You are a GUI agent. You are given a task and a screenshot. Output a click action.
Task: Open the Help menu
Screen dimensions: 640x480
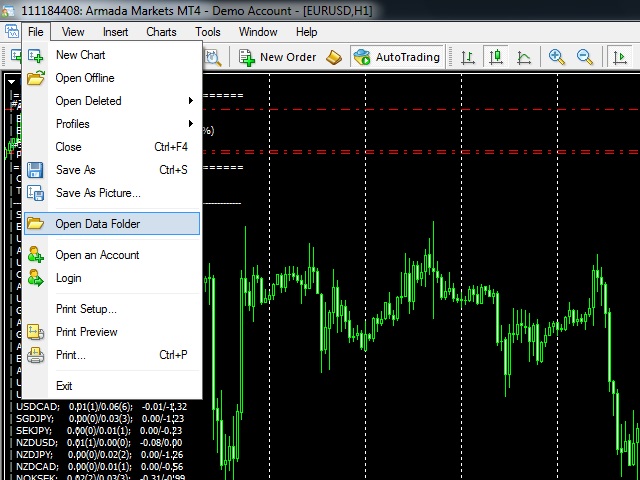tap(307, 31)
